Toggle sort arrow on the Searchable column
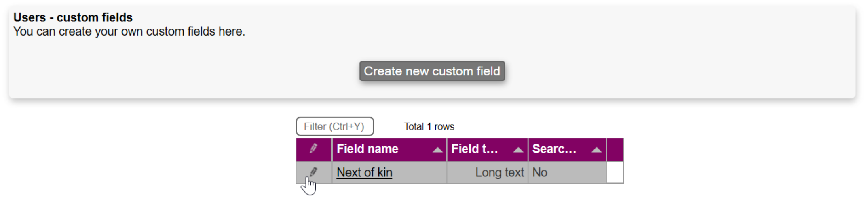868x203 pixels. point(596,150)
